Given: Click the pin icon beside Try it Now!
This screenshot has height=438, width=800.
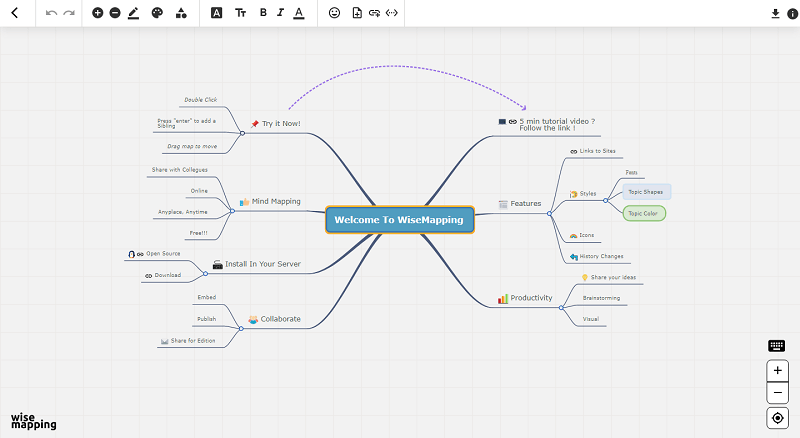Looking at the screenshot, I should (255, 124).
